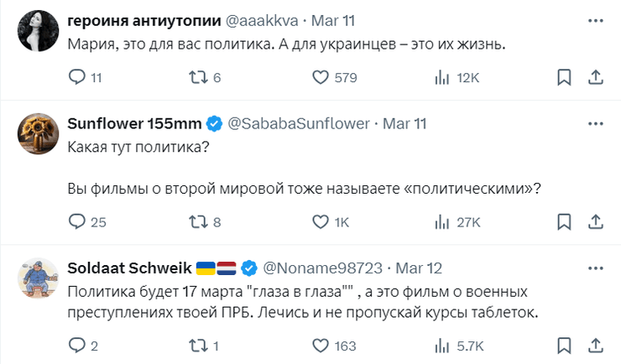
Task: Retweet Sunflower 155mm's post
Action: 200,222
